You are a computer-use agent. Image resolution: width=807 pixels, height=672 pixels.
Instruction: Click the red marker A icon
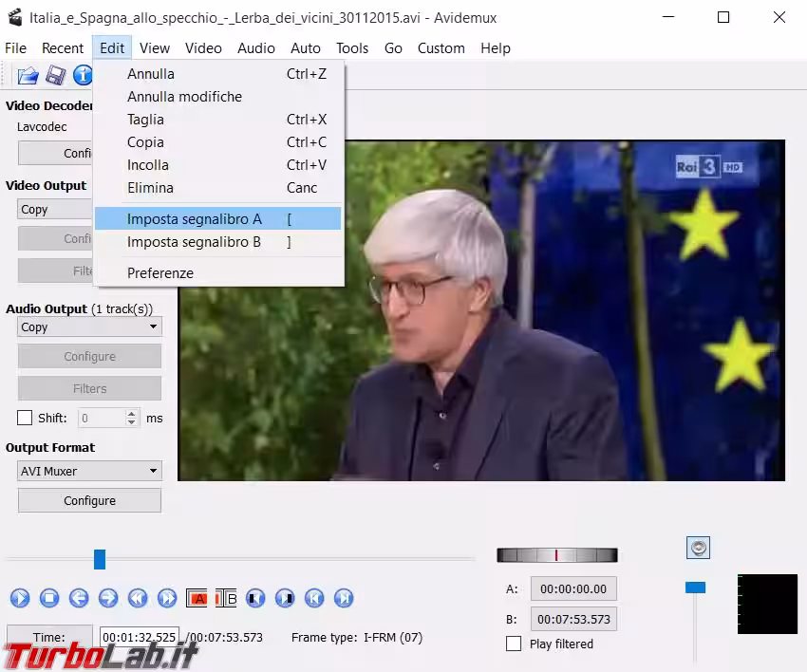197,598
